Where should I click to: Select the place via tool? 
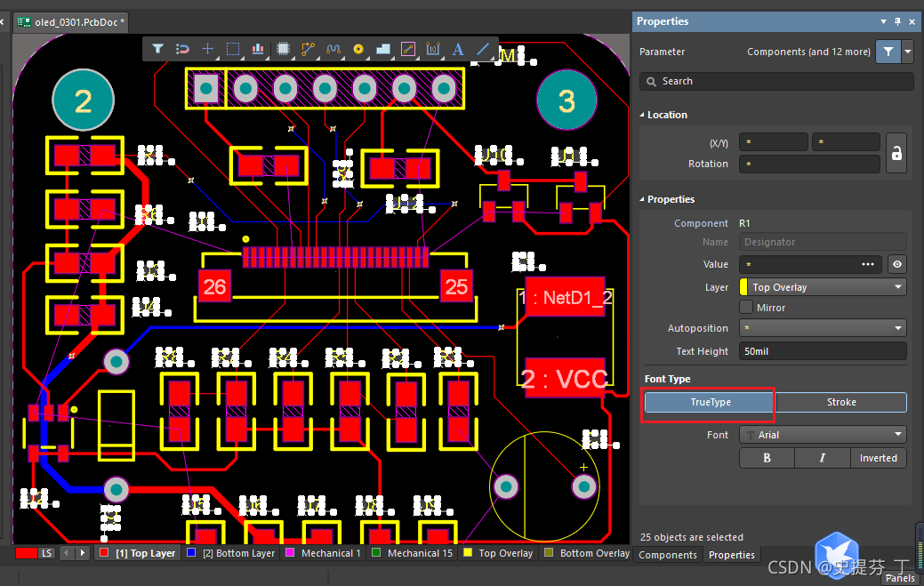(x=358, y=49)
